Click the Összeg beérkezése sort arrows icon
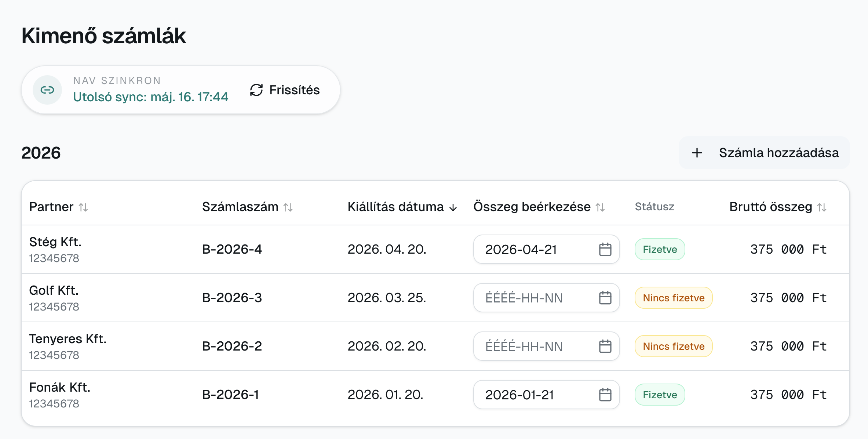The height and width of the screenshot is (439, 868). (x=600, y=207)
